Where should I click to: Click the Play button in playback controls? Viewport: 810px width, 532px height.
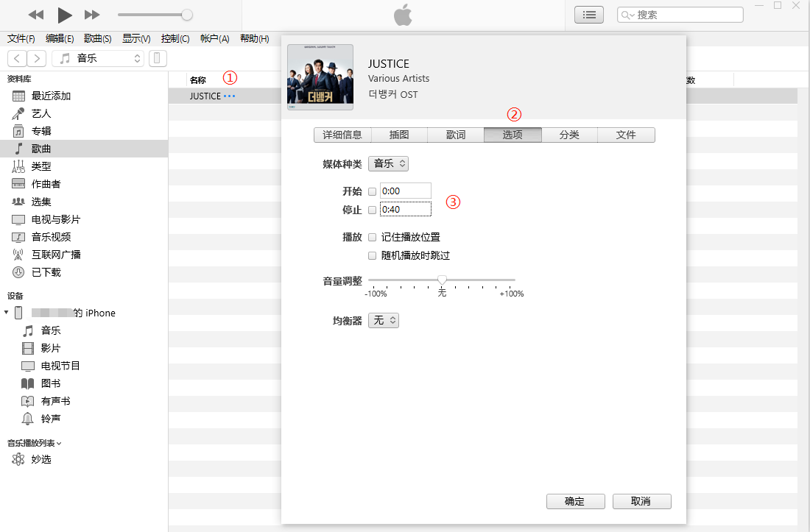(65, 15)
